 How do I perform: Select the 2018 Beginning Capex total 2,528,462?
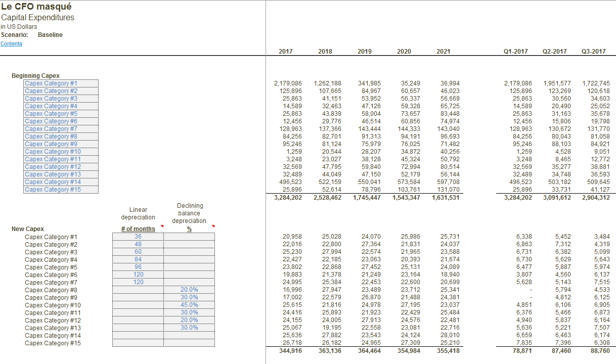tap(327, 198)
